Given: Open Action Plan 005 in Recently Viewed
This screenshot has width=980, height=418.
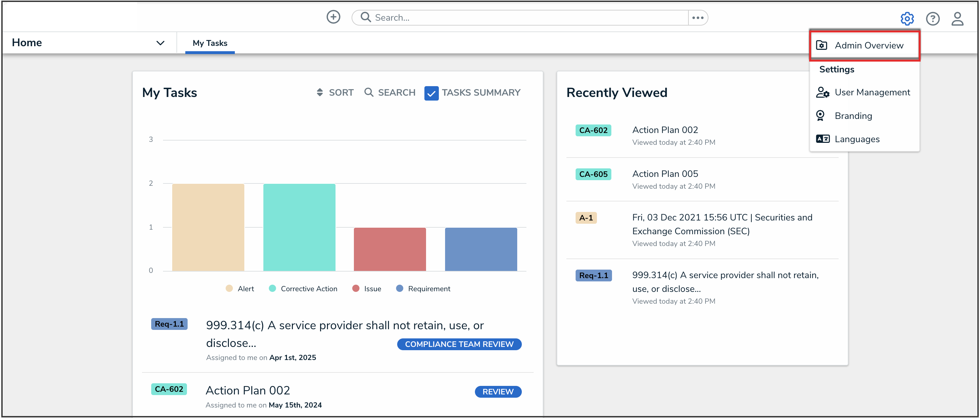Looking at the screenshot, I should [665, 174].
